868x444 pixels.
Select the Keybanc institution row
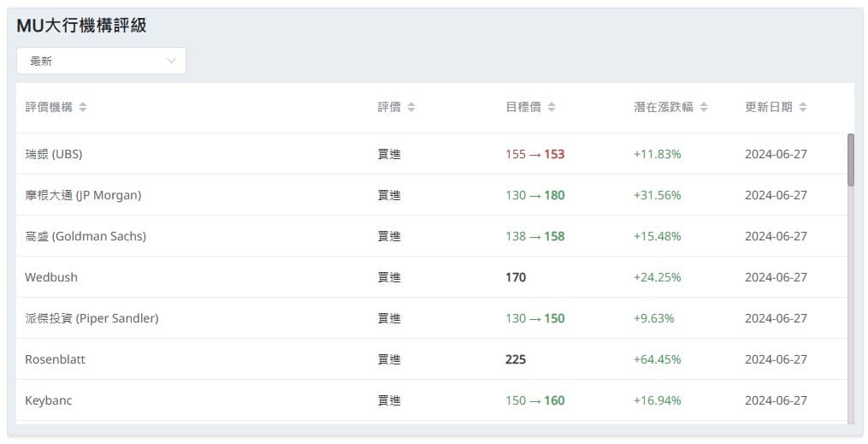coord(49,400)
